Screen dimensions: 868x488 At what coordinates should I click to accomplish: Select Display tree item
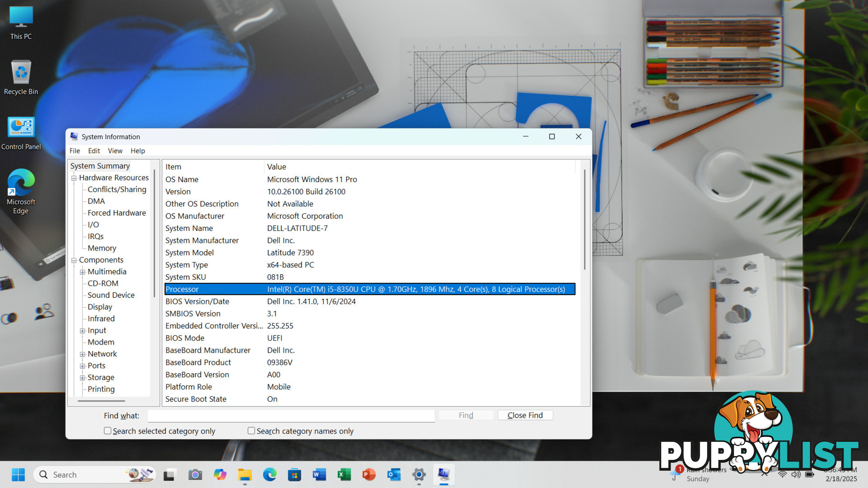pyautogui.click(x=100, y=307)
